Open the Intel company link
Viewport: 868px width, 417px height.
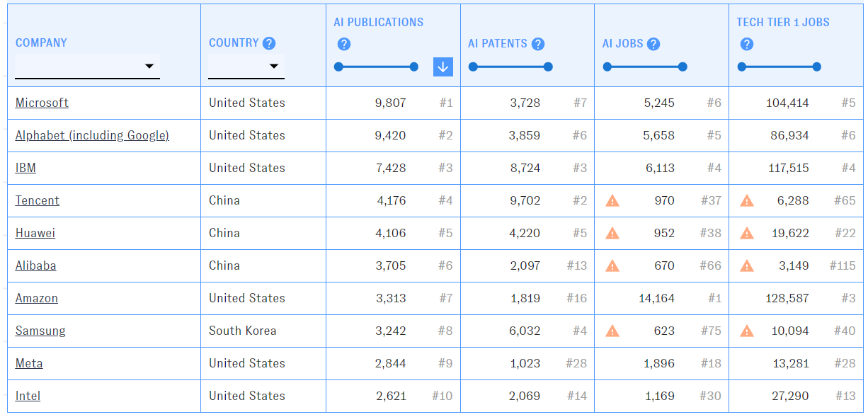(x=28, y=396)
